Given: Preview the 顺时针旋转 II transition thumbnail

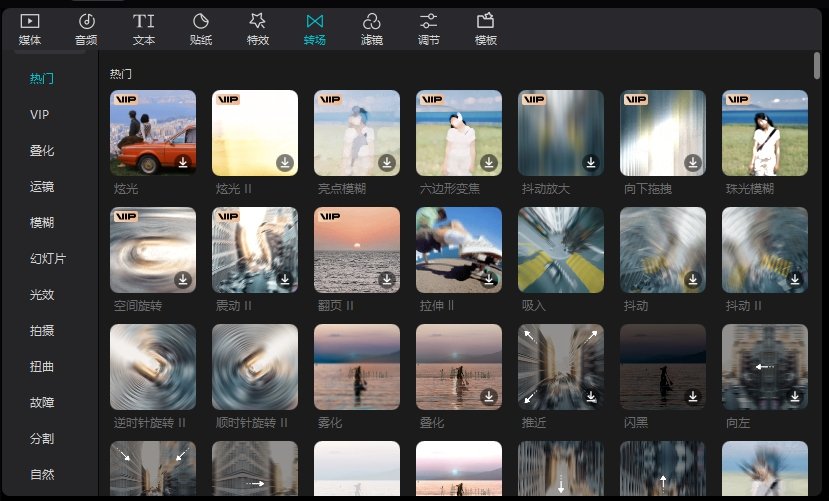Looking at the screenshot, I should pos(255,367).
